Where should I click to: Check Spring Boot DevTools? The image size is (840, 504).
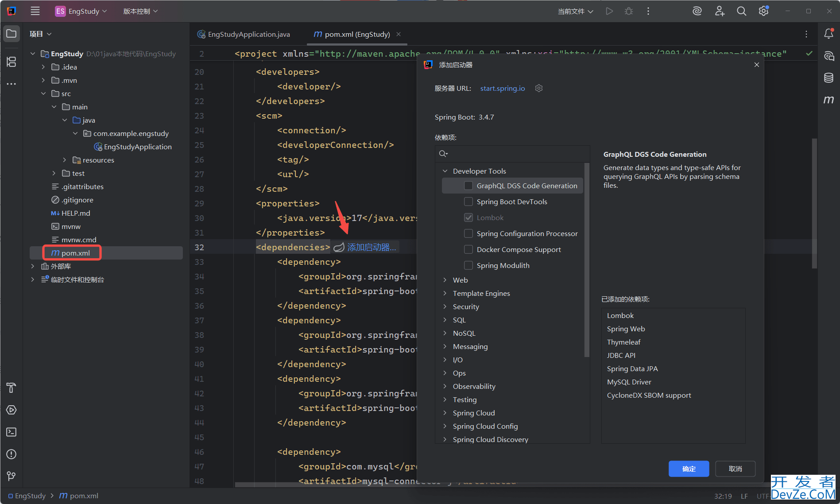coord(468,202)
